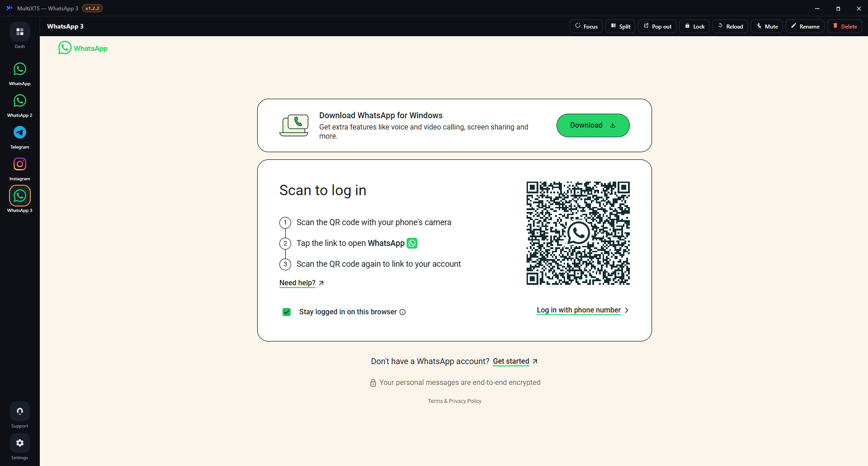Open the Telegram sidebar icon
The height and width of the screenshot is (466, 868).
pos(20,133)
